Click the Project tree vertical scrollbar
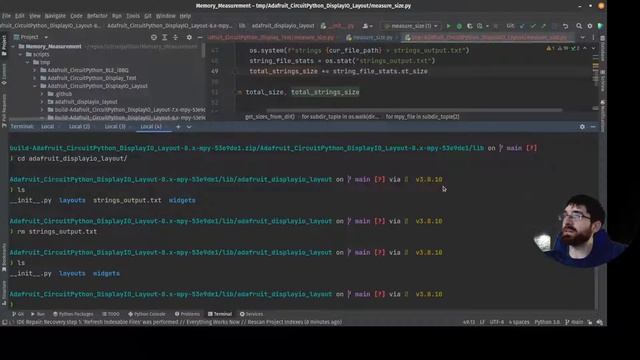This screenshot has height=360, width=640. coord(203,51)
